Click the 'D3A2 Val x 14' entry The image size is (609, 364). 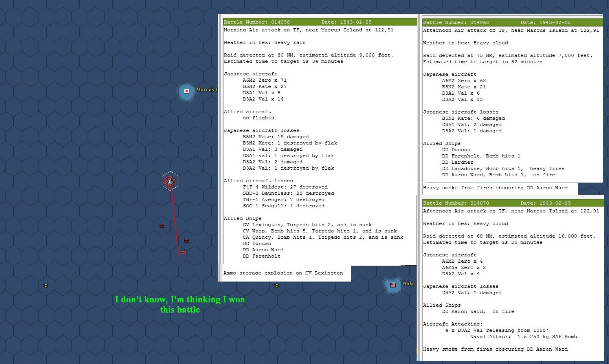(x=263, y=99)
